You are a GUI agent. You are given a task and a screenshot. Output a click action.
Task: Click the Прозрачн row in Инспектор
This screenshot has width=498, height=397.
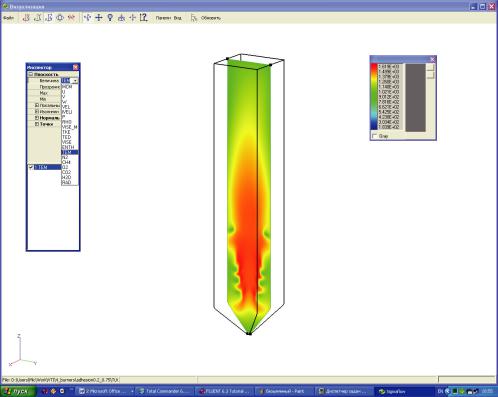[45, 87]
